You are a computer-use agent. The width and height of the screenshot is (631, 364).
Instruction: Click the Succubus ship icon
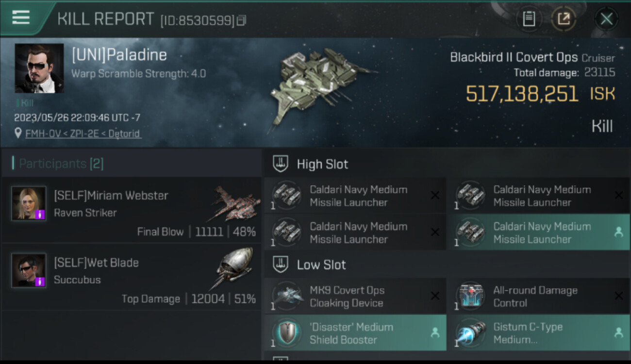(x=233, y=268)
